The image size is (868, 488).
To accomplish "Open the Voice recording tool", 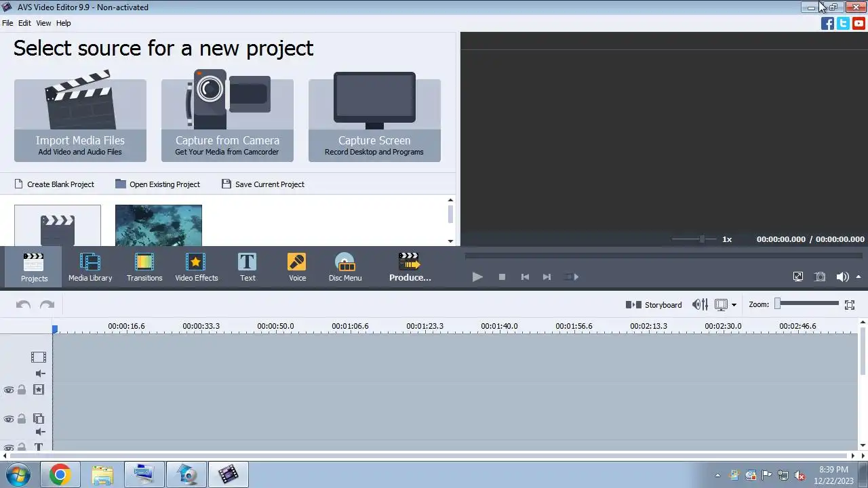I will tap(297, 266).
